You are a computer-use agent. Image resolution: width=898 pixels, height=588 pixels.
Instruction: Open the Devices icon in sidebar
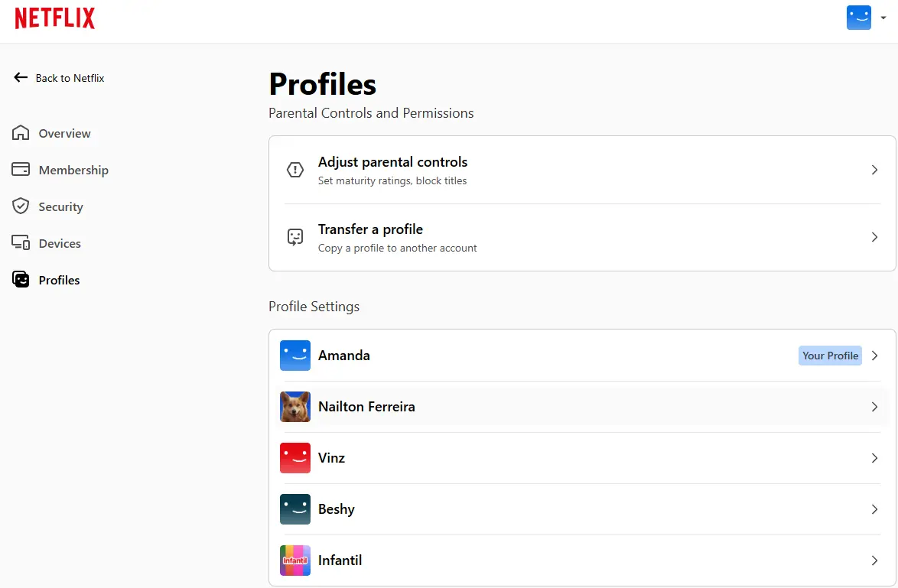pos(21,242)
